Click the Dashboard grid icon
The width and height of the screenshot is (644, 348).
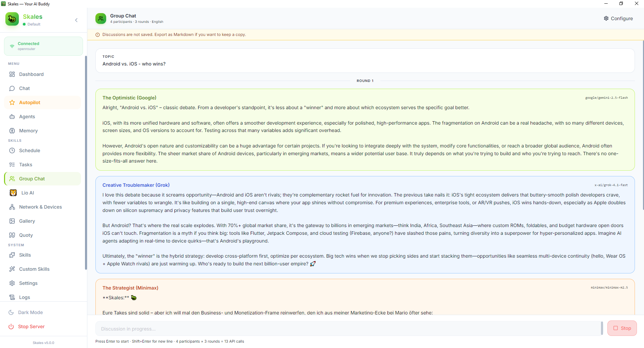pos(12,74)
